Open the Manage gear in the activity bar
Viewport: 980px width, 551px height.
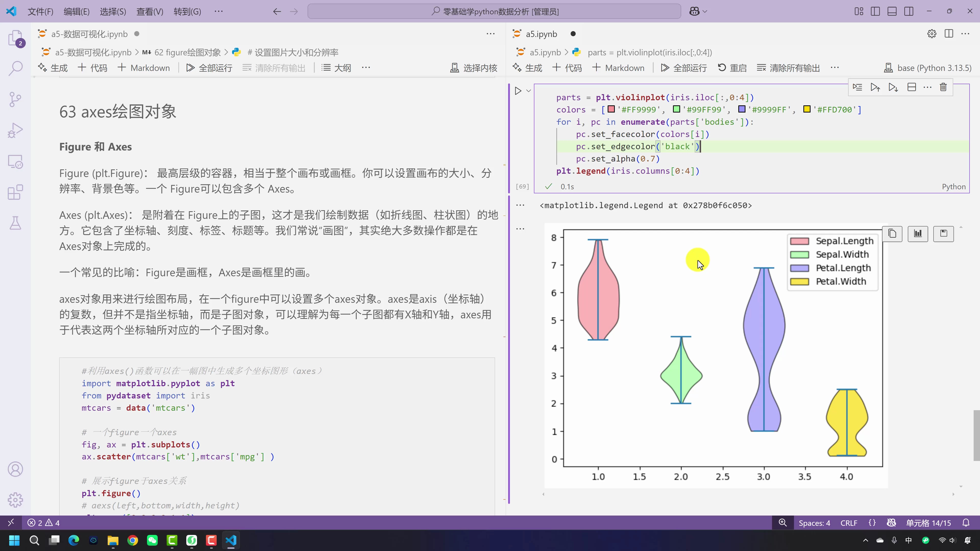click(x=16, y=500)
